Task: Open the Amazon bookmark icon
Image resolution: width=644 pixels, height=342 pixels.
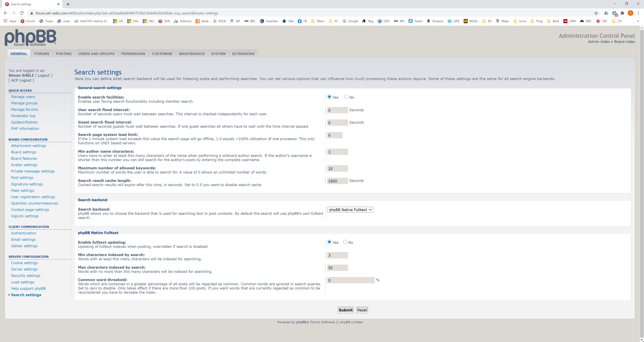Action: (428, 21)
